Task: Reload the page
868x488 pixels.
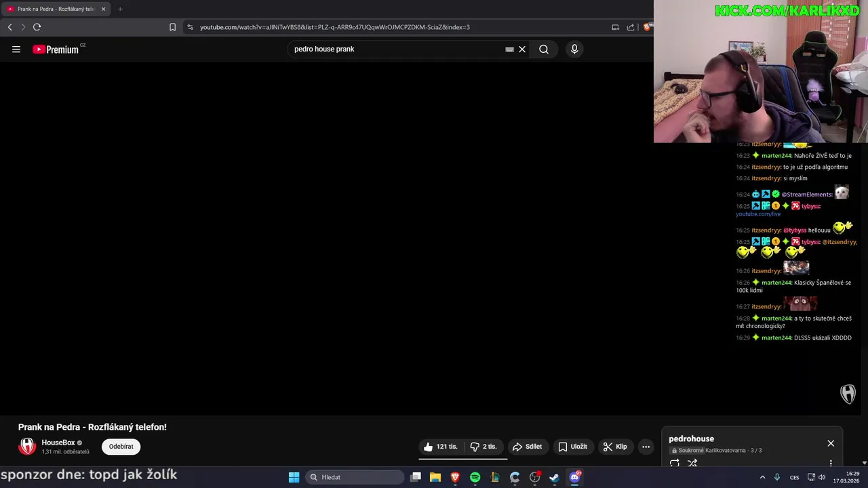Action: coord(37,27)
